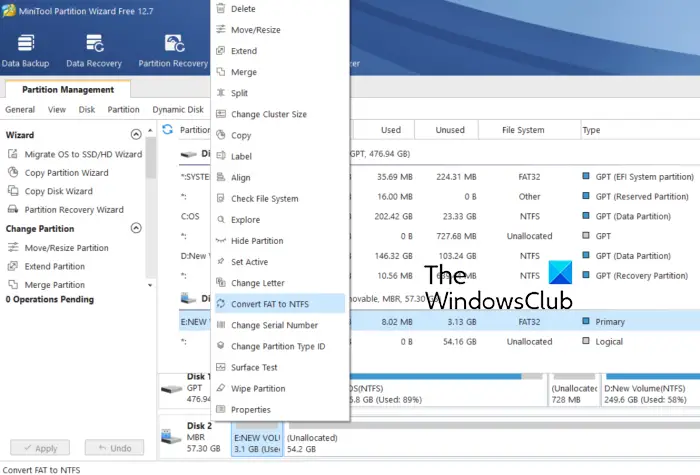Open the General menu

20,109
